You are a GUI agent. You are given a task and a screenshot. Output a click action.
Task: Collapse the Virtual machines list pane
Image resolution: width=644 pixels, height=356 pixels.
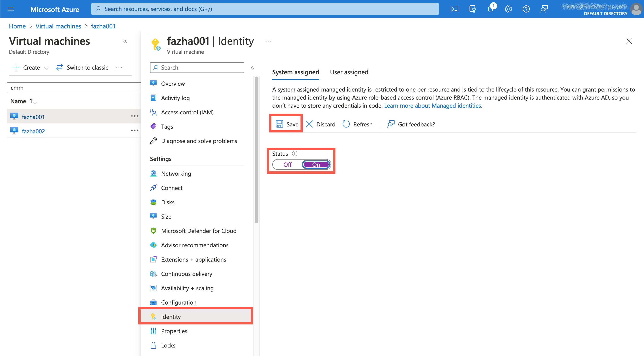click(x=125, y=41)
